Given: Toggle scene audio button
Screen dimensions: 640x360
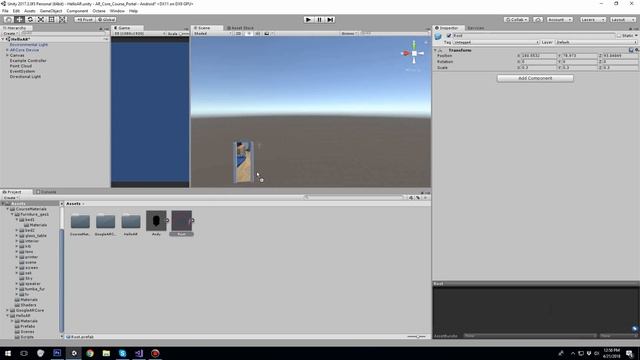Looking at the screenshot, I should pyautogui.click(x=258, y=33).
